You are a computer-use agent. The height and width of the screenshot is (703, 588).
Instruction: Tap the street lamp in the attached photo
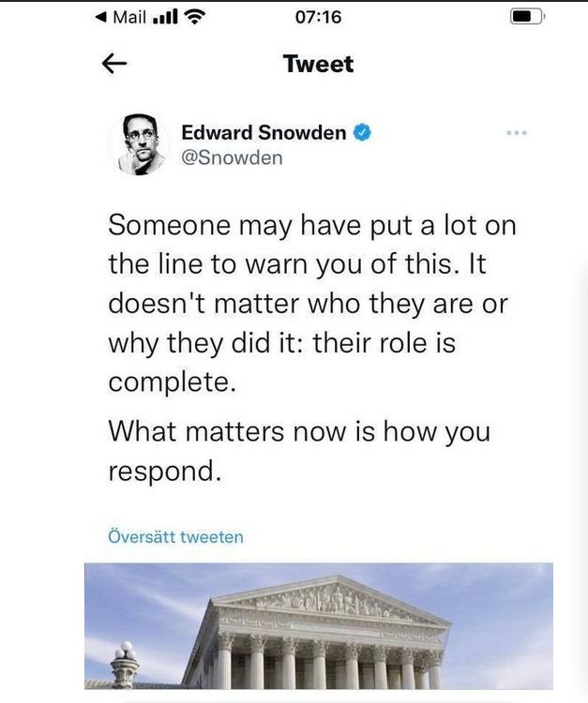click(x=124, y=663)
